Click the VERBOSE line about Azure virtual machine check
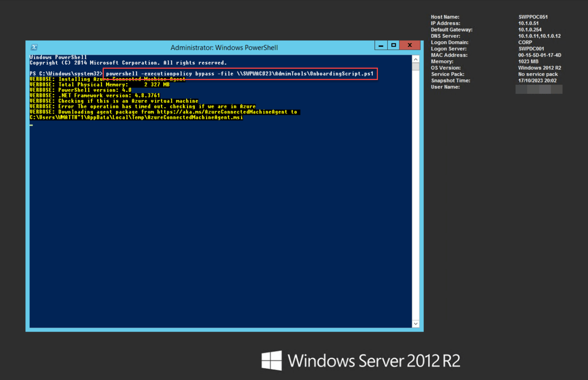The height and width of the screenshot is (380, 588). (x=114, y=101)
